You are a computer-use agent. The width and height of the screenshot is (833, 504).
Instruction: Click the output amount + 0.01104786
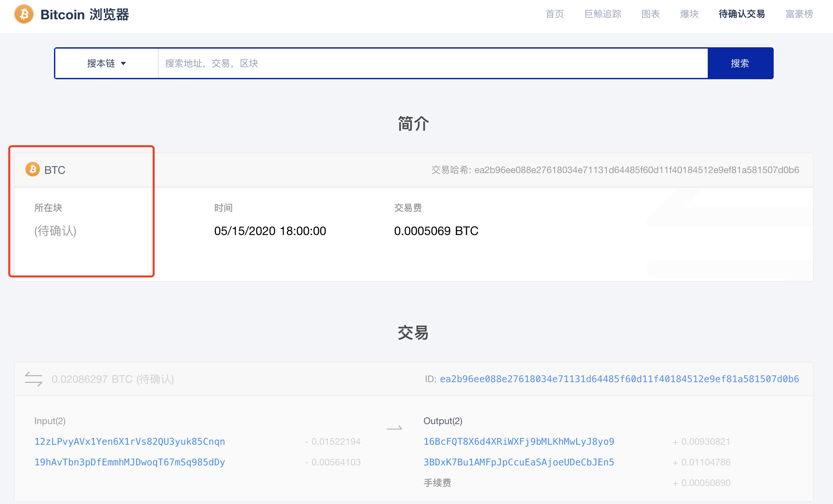tap(701, 462)
